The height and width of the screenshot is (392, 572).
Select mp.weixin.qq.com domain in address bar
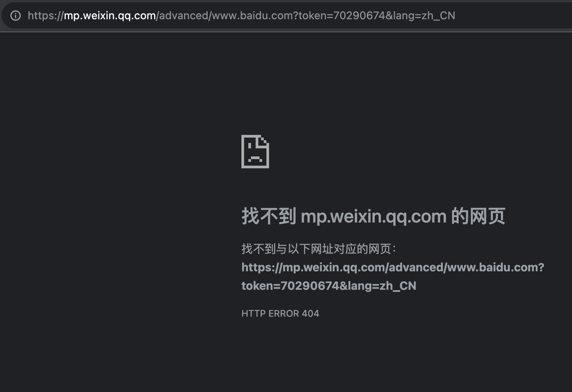click(110, 15)
